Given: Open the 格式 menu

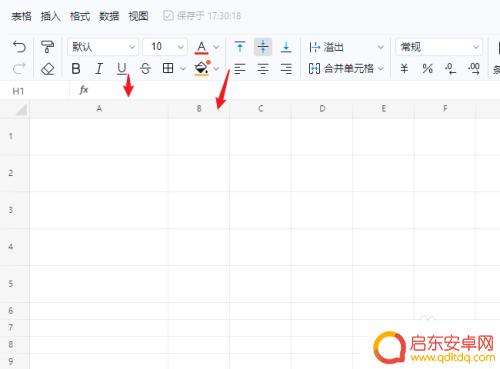Looking at the screenshot, I should click(x=80, y=16).
